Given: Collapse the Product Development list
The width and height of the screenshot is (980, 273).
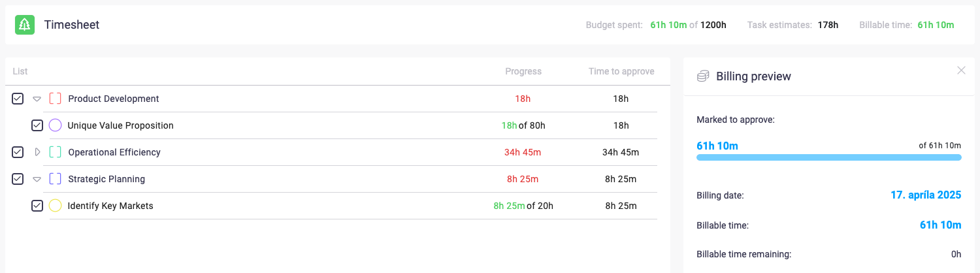Looking at the screenshot, I should coord(37,99).
